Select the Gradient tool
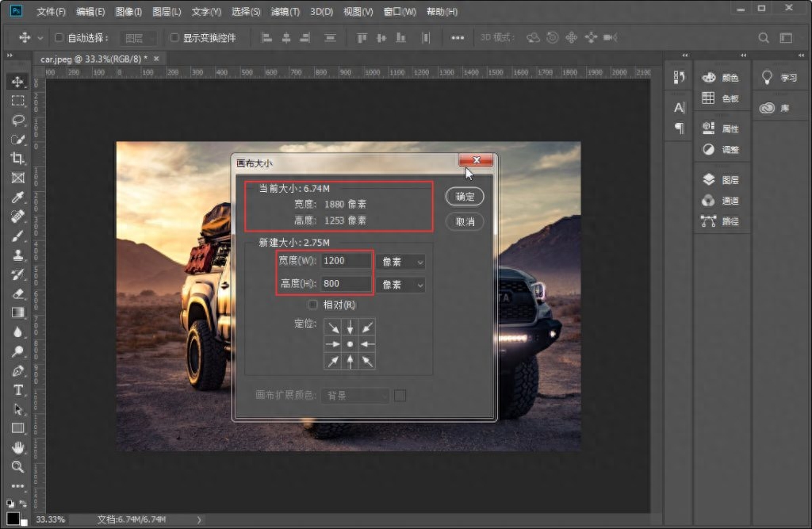Screen dimensions: 812x529 [17, 312]
